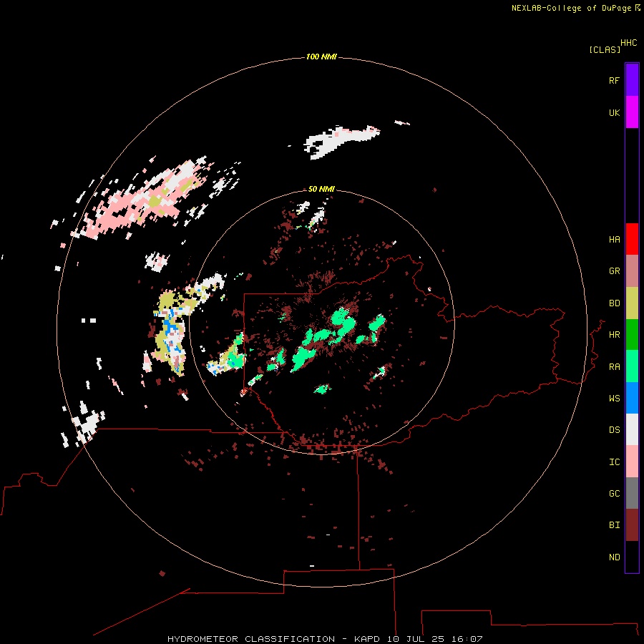This screenshot has height=644, width=644.
Task: Click the BD legend label
Action: coord(614,303)
